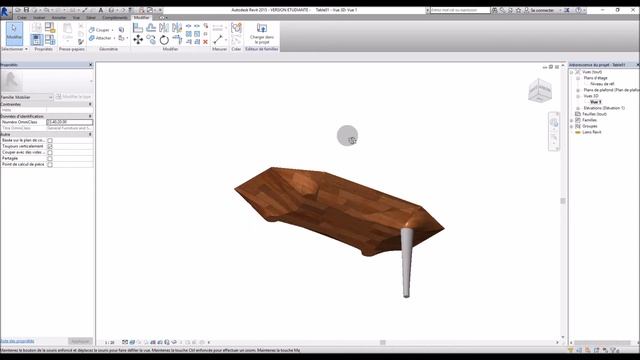This screenshot has width=640, height=360.
Task: Click Charger dans le projet icon
Action: pyautogui.click(x=262, y=28)
